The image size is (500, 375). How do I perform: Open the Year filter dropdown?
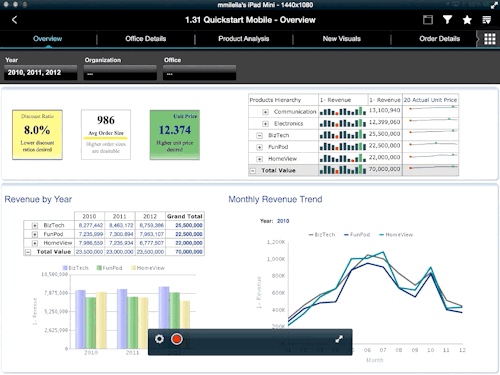pos(40,72)
